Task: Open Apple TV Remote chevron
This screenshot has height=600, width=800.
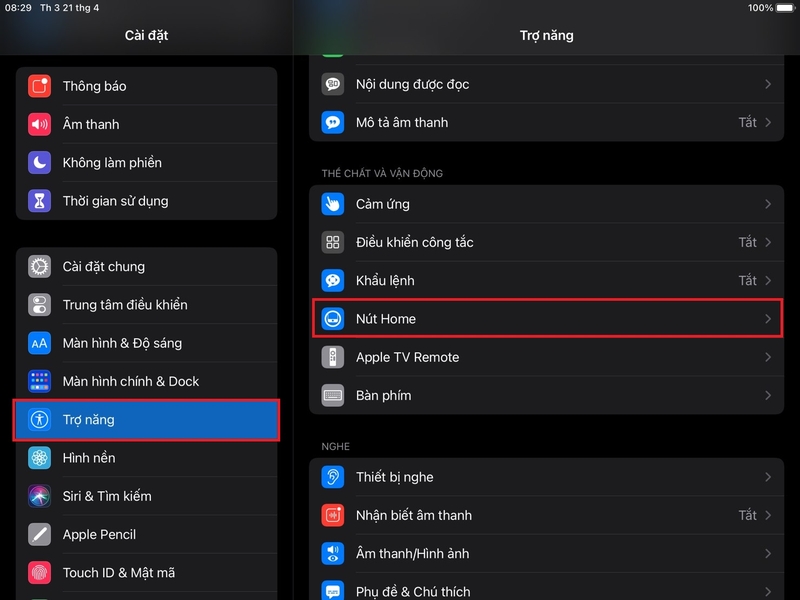Action: tap(768, 357)
